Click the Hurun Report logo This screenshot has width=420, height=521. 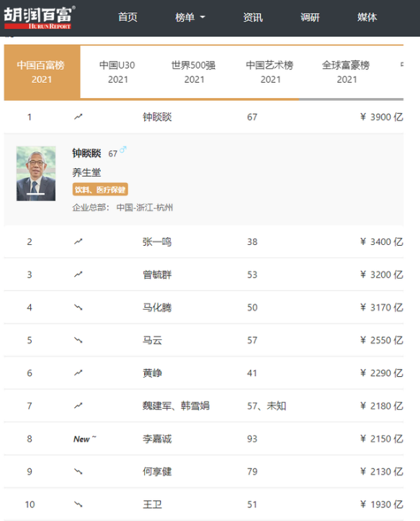tap(39, 17)
